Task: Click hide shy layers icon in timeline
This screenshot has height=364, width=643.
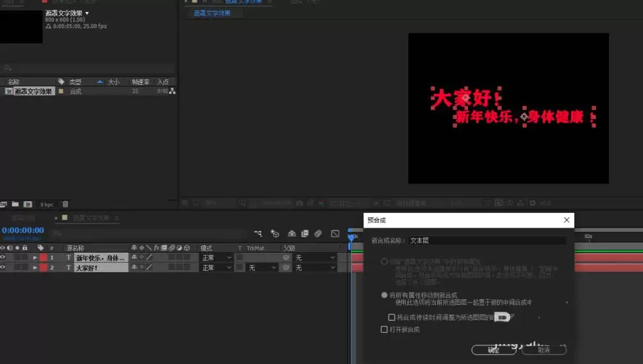Action: (x=291, y=233)
